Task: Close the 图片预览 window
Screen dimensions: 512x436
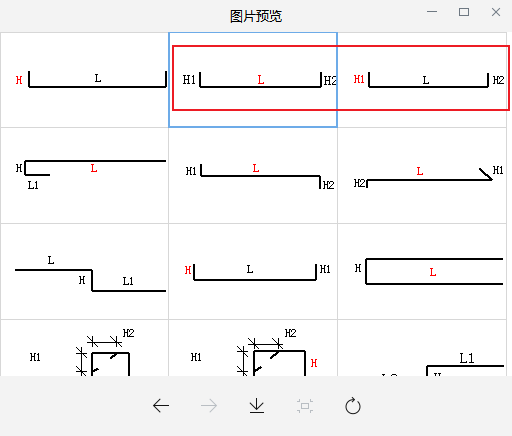Action: click(x=496, y=12)
